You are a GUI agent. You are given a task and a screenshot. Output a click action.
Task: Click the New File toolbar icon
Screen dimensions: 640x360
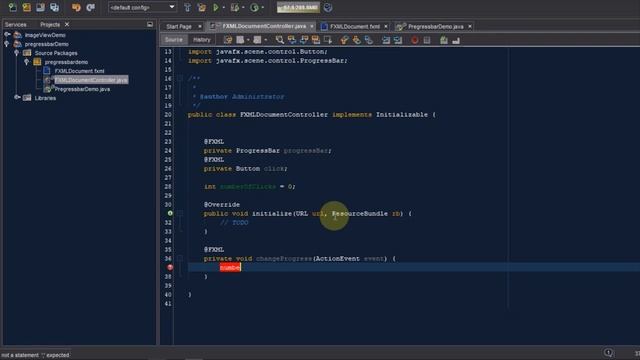[12, 7]
